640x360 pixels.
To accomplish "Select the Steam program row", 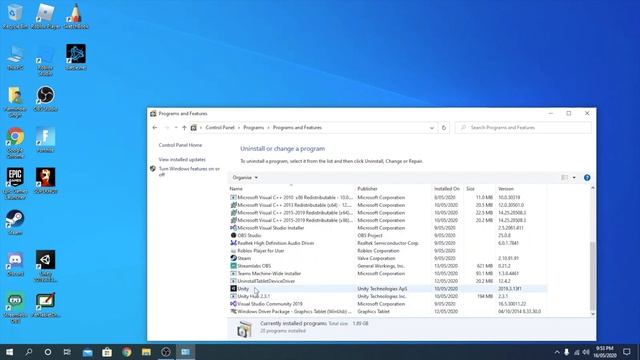I will (388, 258).
